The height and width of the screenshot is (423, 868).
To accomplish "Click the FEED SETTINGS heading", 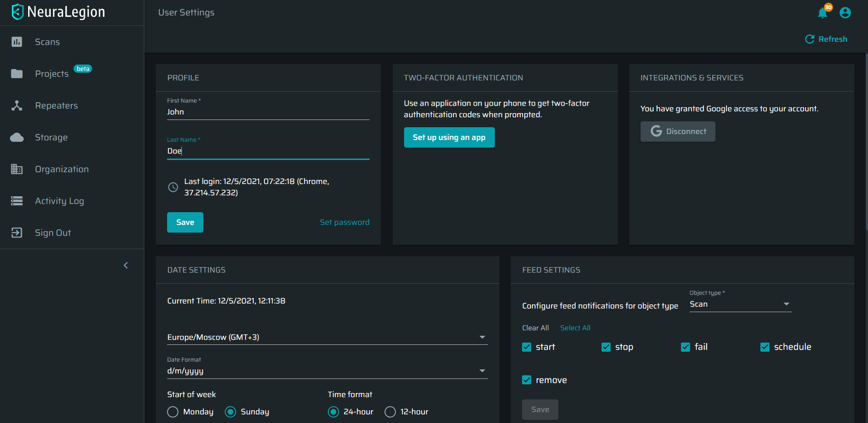I will coord(551,270).
